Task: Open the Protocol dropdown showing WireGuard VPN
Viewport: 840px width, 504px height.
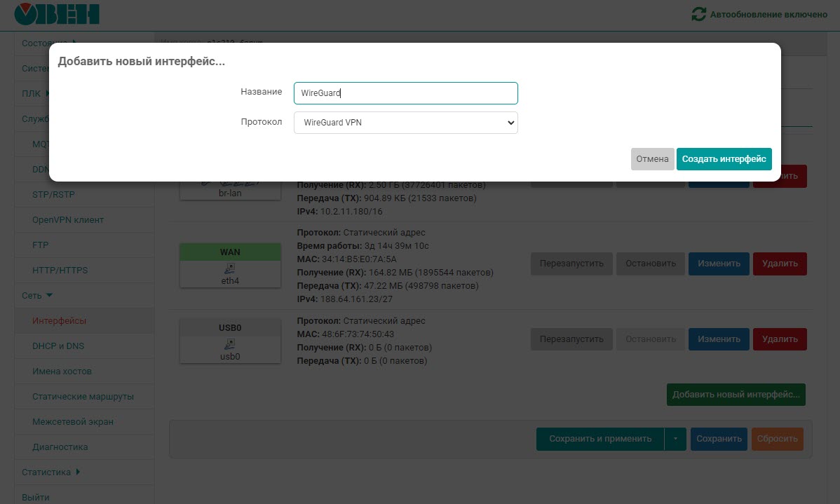Action: (405, 123)
